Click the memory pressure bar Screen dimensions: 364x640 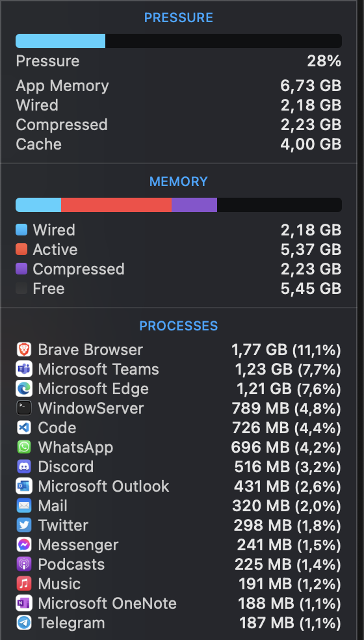click(x=179, y=41)
